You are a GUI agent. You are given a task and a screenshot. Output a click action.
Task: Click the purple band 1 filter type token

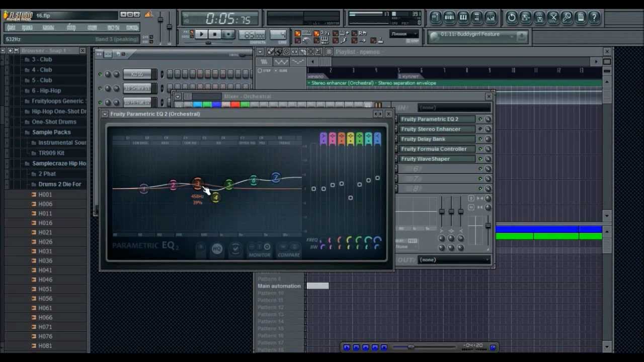click(323, 138)
